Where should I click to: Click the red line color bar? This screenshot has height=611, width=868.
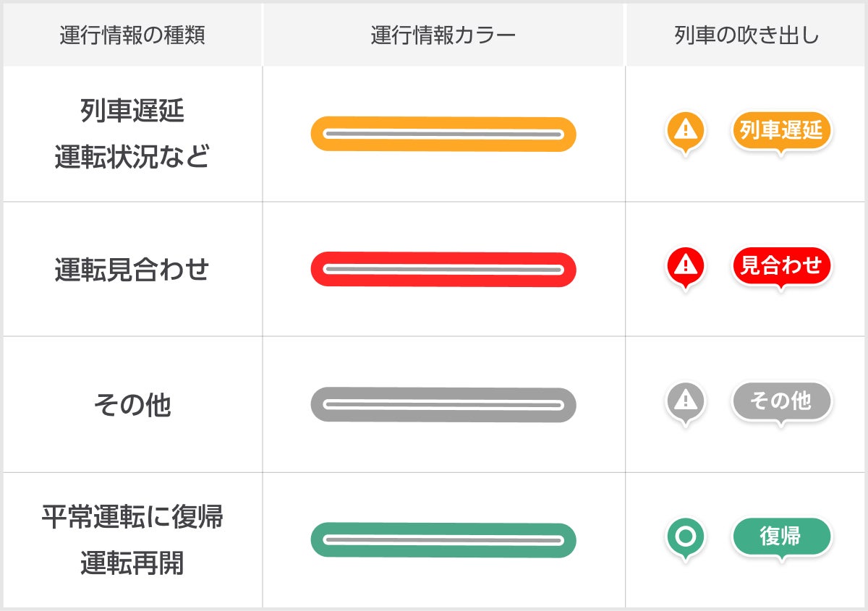pos(443,269)
